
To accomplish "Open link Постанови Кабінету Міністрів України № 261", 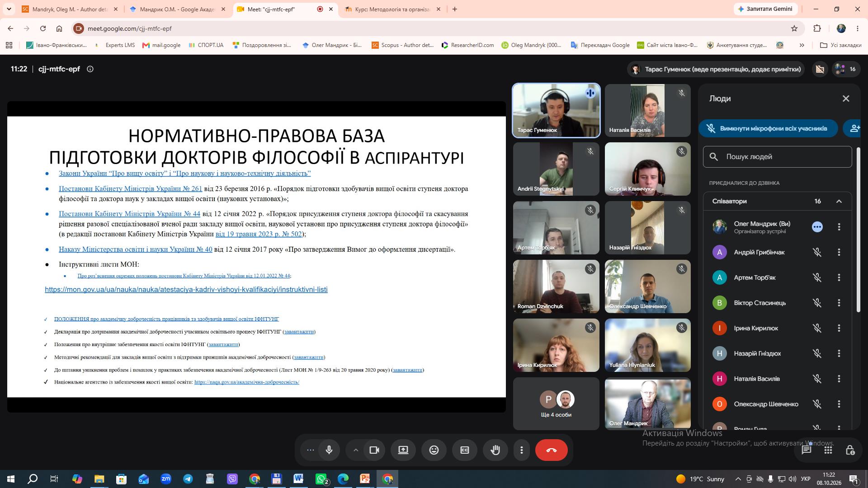I will click(x=130, y=188).
